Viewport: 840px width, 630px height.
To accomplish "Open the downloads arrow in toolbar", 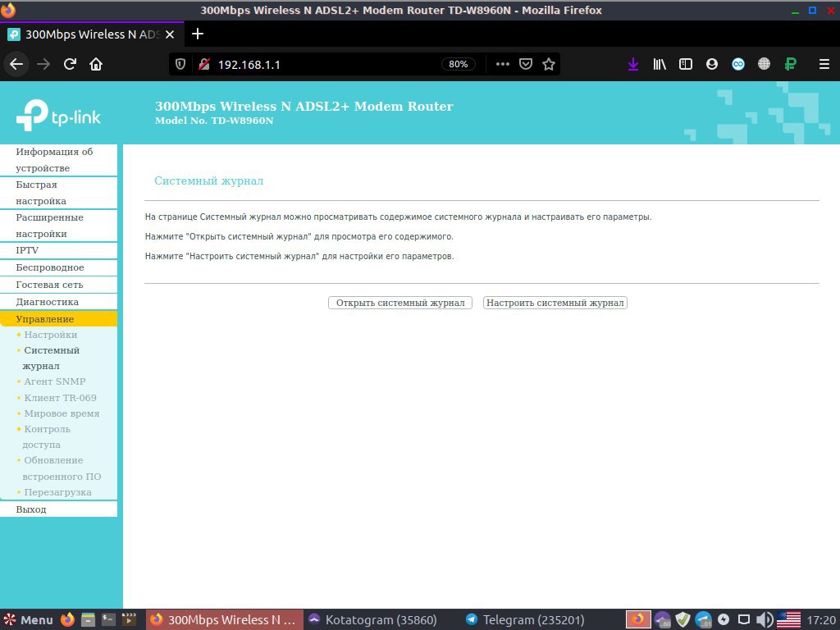I will coord(633,64).
